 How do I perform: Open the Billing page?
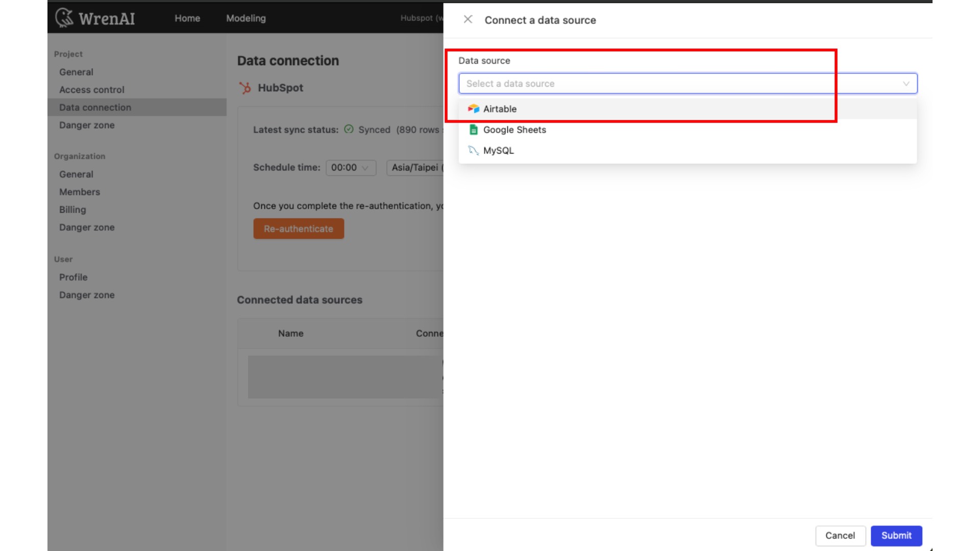(x=72, y=210)
